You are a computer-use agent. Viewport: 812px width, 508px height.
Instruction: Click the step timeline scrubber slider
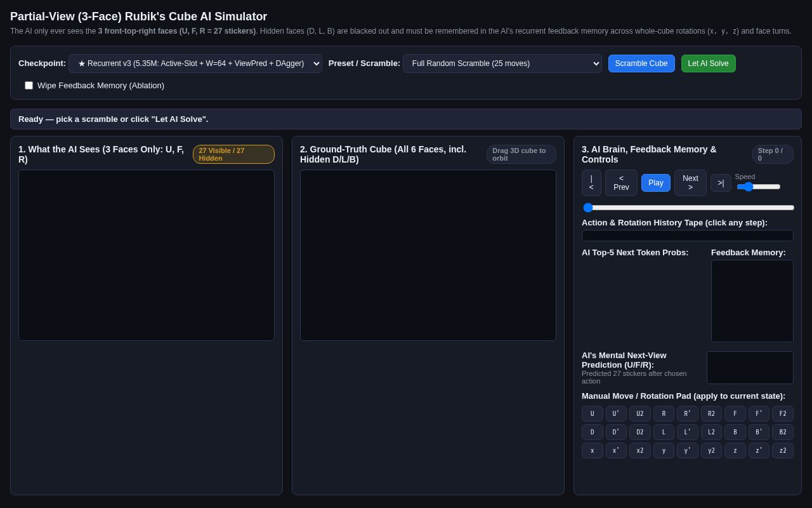[x=688, y=208]
